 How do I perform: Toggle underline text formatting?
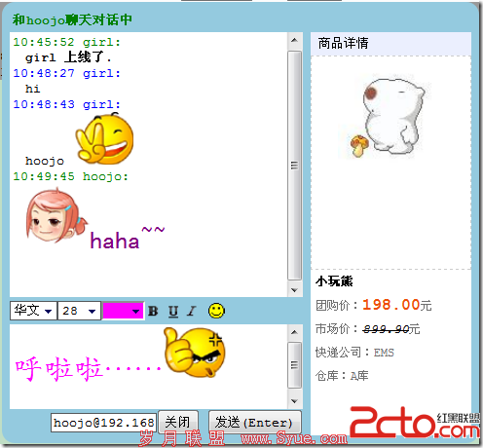(x=173, y=312)
